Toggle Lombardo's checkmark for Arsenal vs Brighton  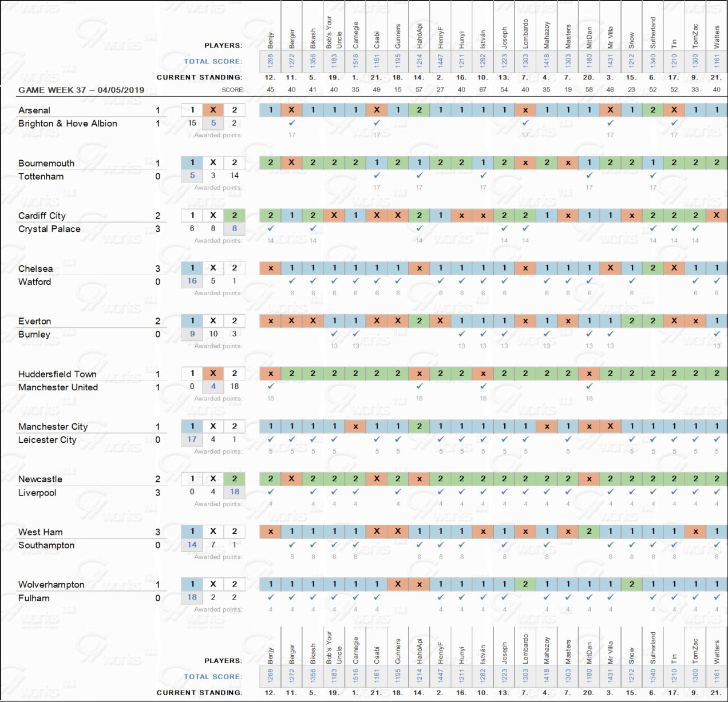(525, 122)
